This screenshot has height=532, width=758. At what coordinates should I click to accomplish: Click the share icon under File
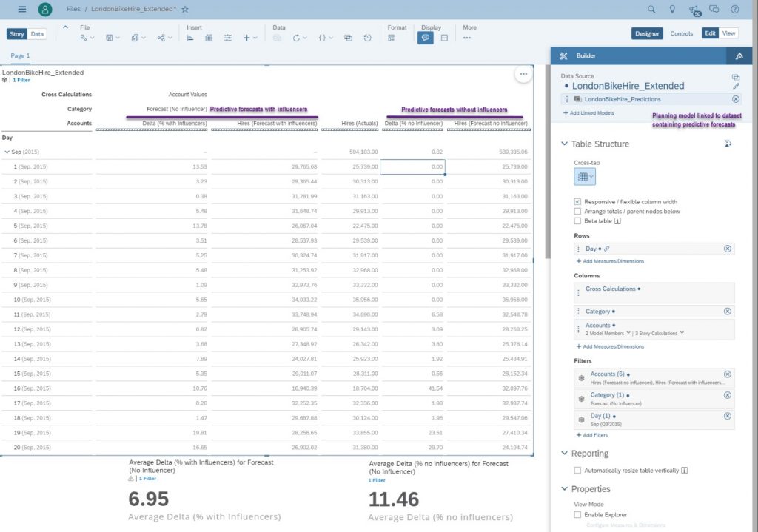point(161,38)
